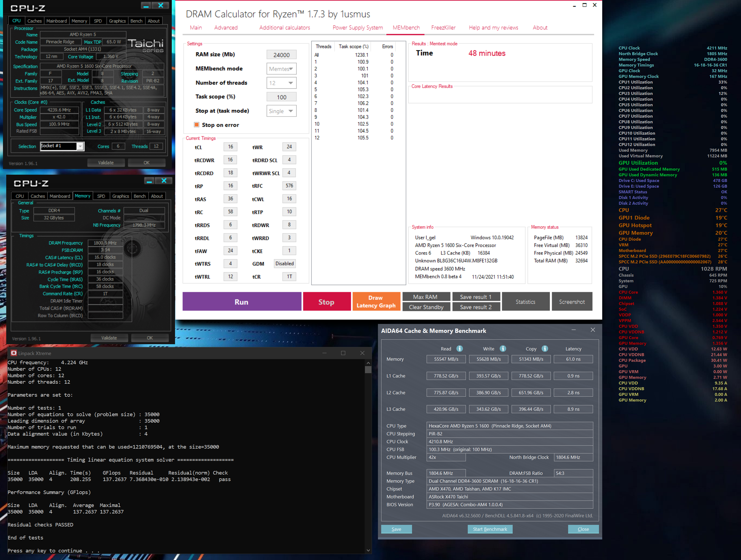
Task: Click the purple Run button
Action: (x=242, y=301)
